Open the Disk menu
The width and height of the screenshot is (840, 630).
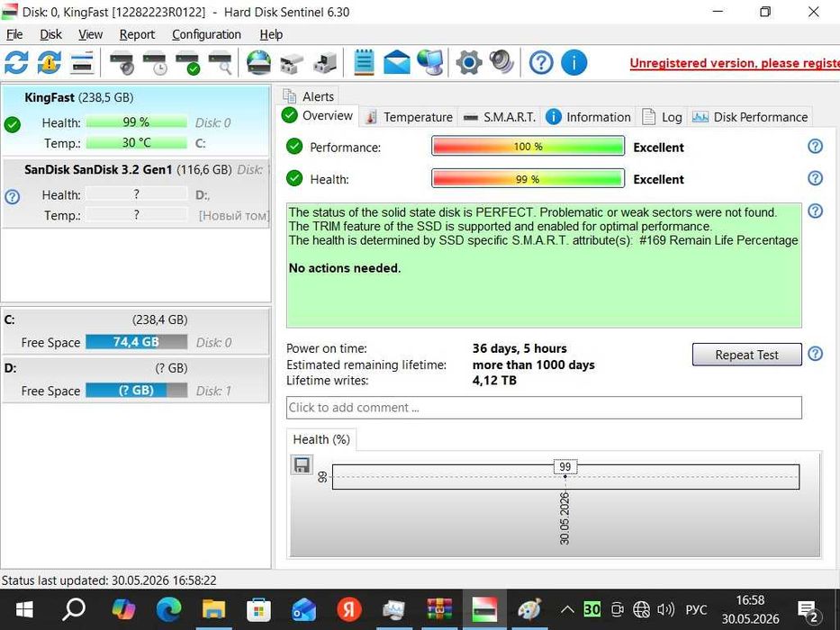[51, 34]
